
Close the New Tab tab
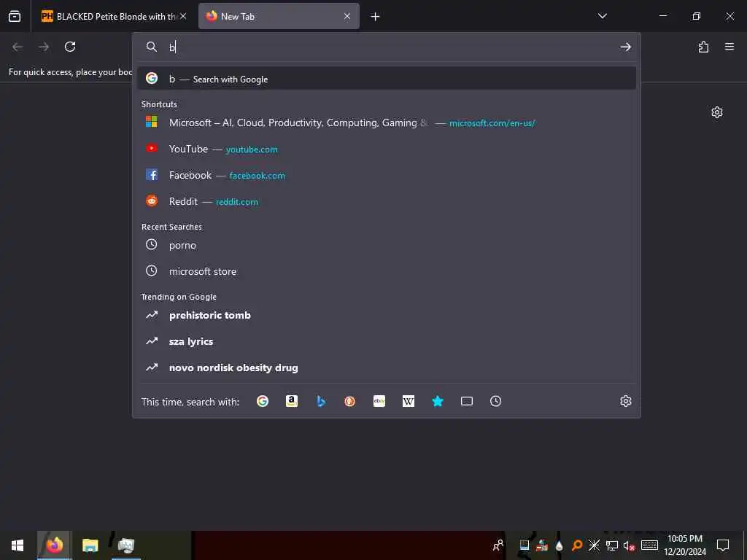coord(347,16)
